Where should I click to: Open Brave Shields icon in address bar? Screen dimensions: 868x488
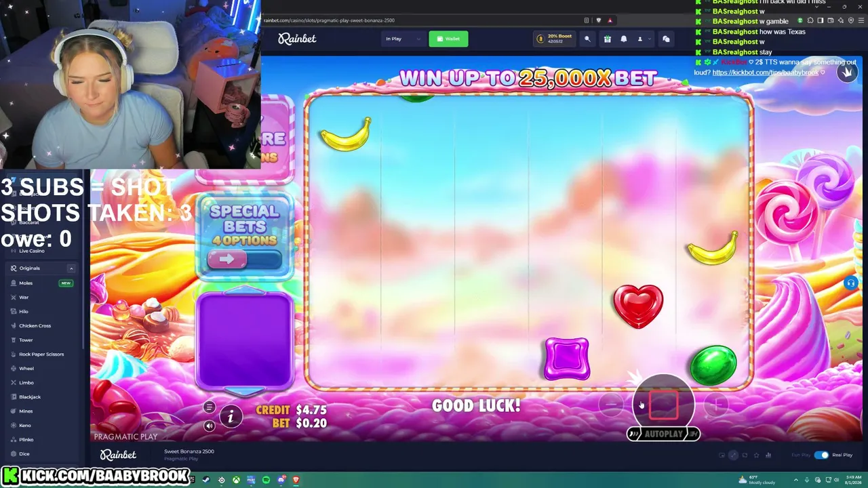598,20
